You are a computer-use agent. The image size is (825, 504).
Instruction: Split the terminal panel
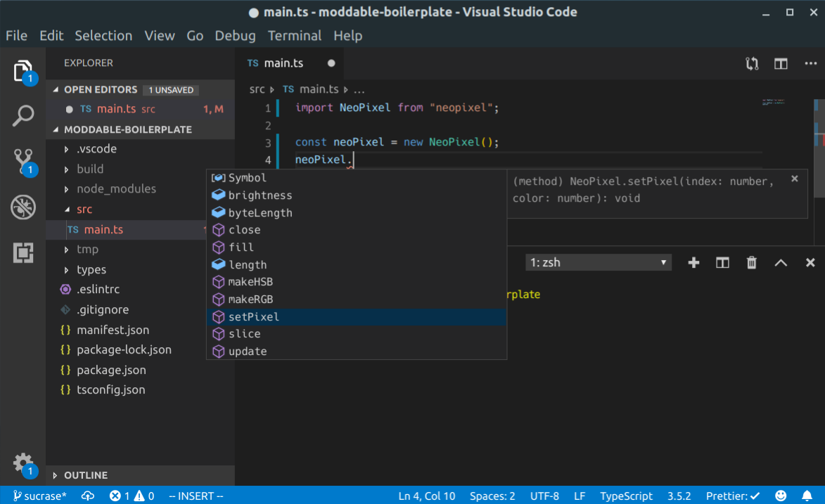[x=722, y=262]
